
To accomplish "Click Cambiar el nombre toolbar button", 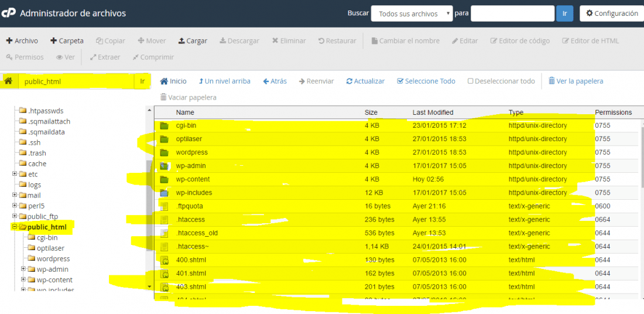I will click(405, 40).
